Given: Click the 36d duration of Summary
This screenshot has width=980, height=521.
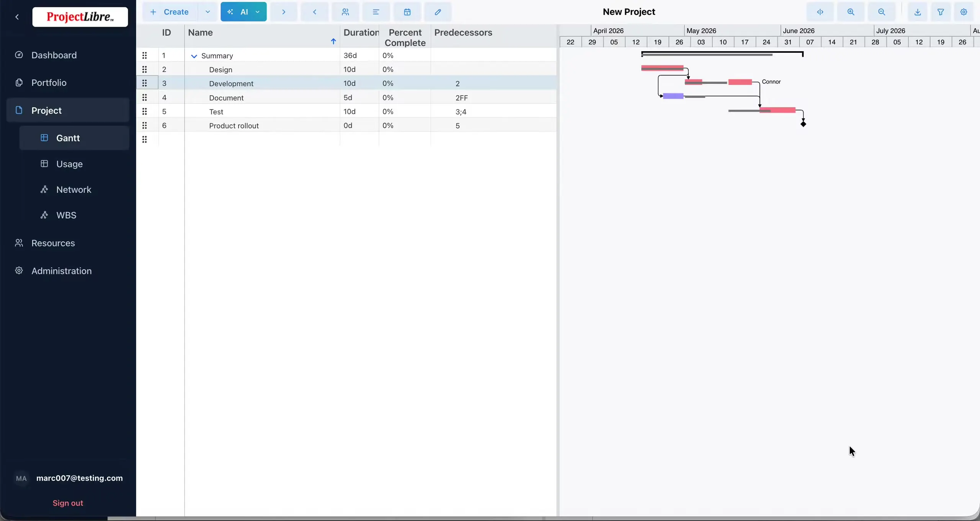Looking at the screenshot, I should 350,55.
